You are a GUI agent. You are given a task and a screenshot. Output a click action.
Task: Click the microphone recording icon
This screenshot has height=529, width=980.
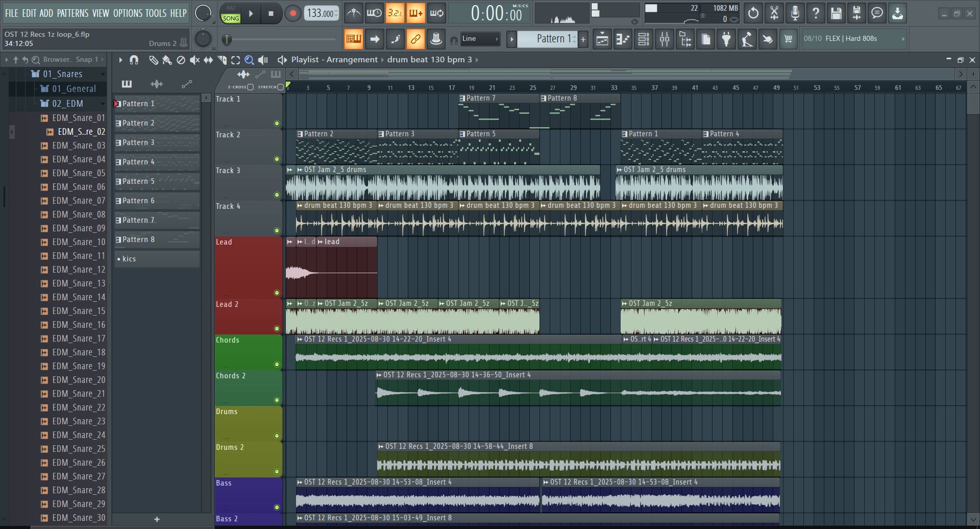tap(795, 13)
